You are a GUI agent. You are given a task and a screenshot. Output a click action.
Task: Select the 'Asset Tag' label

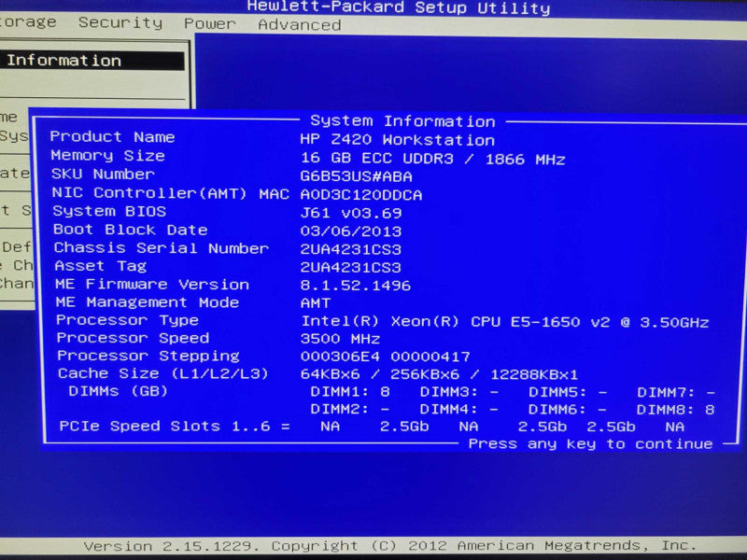click(100, 266)
